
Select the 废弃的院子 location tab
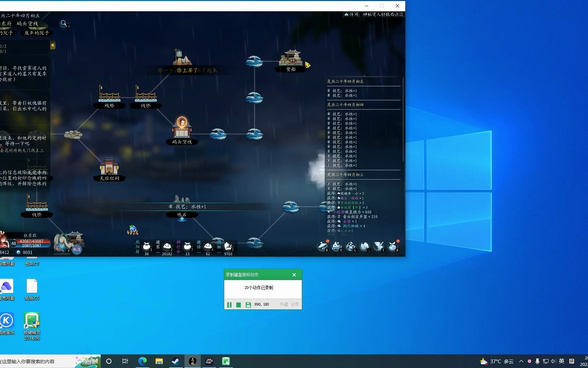click(37, 33)
